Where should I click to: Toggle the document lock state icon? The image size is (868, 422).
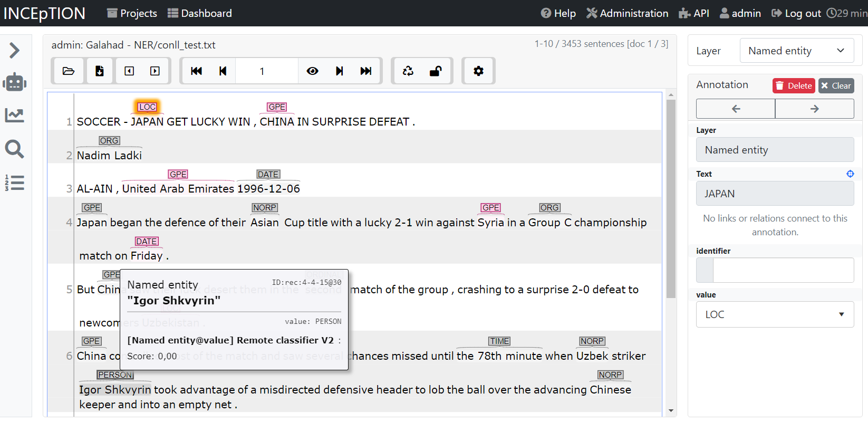(436, 71)
